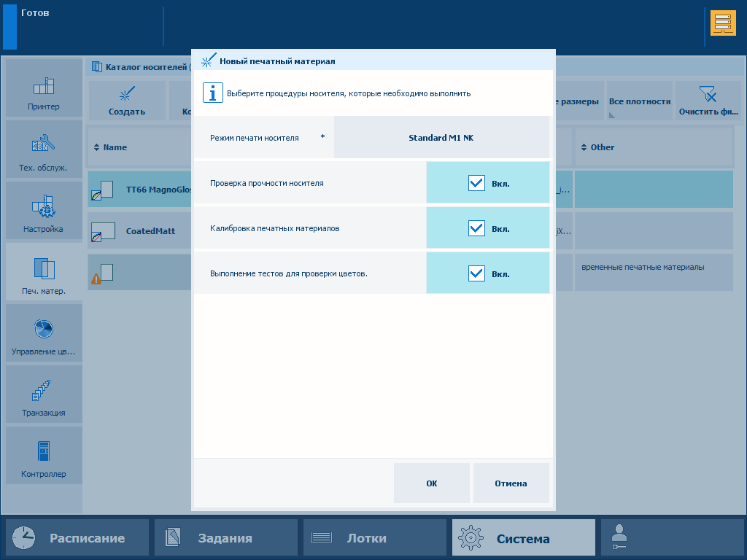Toggle Калибровка печатных материалов checkbox
Image resolution: width=747 pixels, height=560 pixels.
[476, 228]
